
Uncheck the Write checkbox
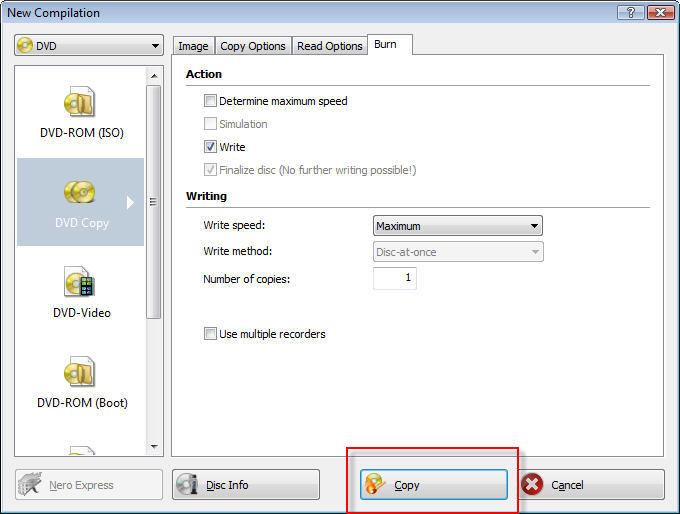click(210, 147)
